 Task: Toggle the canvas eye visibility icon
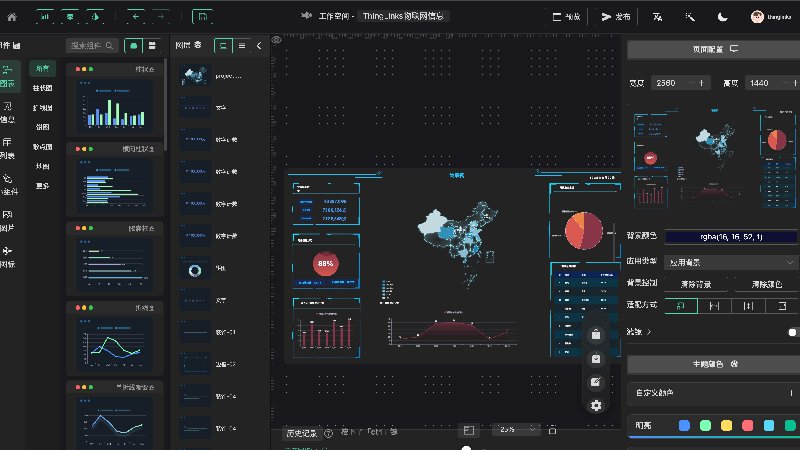point(277,40)
